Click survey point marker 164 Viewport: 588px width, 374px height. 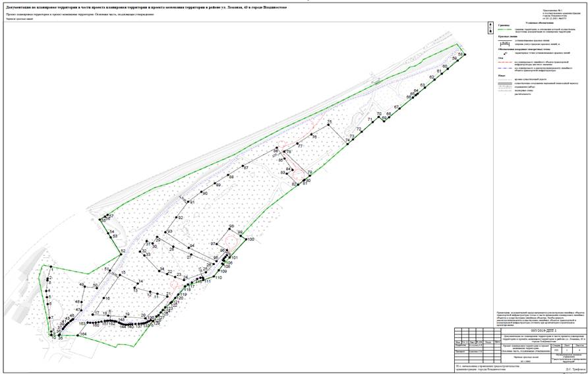(78, 335)
